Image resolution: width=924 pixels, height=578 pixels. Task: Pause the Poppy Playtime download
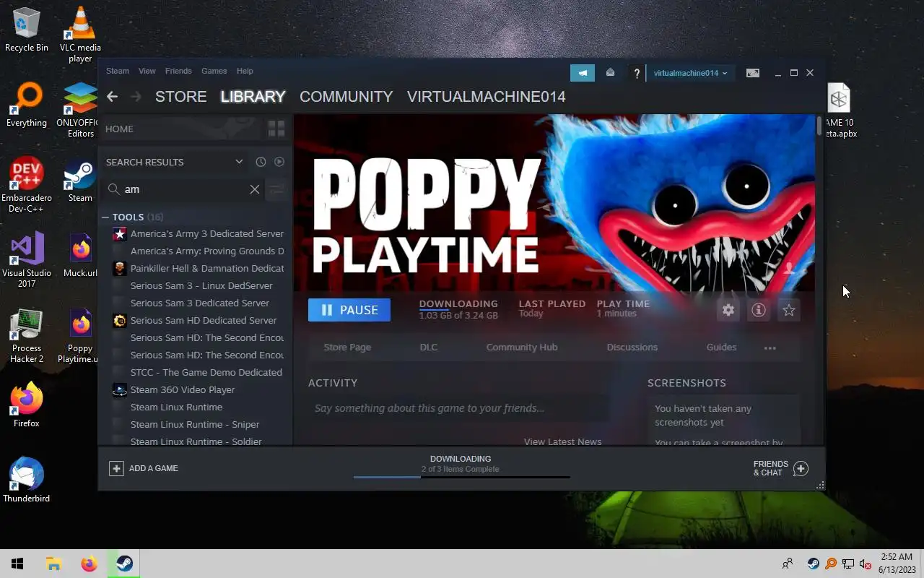click(x=349, y=310)
